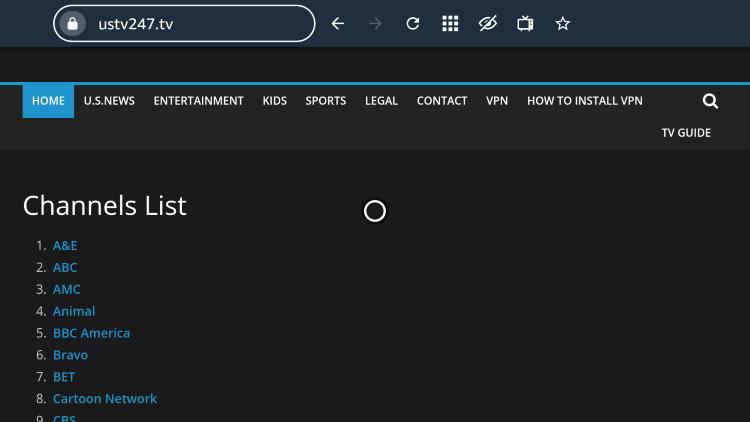The image size is (750, 422).
Task: Go to the SPORTS section
Action: (x=326, y=101)
